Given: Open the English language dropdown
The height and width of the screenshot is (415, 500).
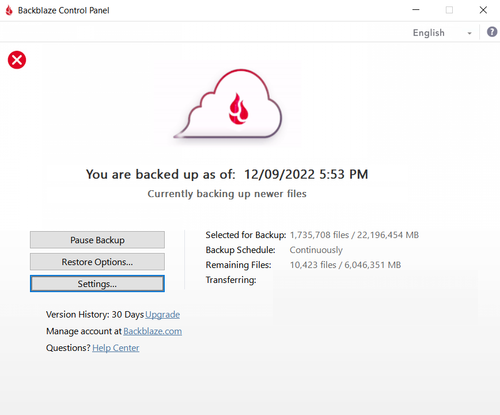Looking at the screenshot, I should 442,33.
